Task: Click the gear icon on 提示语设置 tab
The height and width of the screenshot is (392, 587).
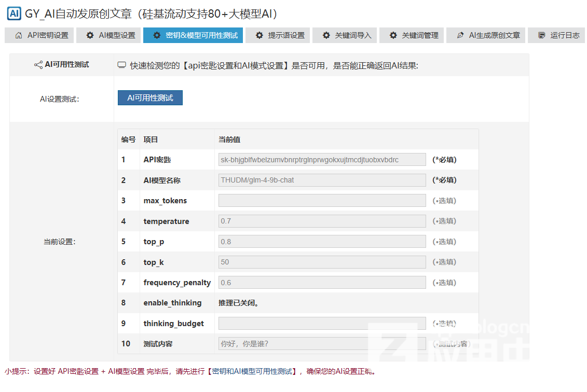Action: [260, 35]
